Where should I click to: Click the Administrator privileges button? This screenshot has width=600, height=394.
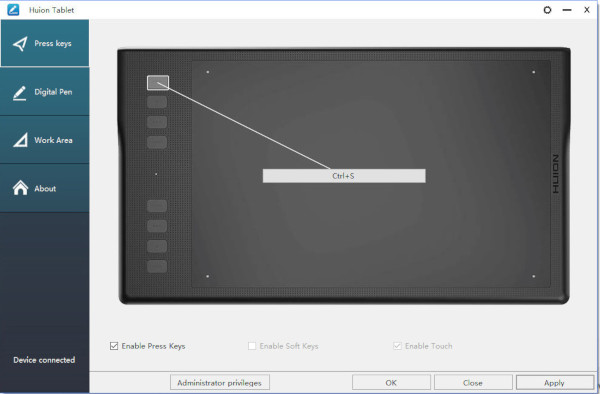coord(220,383)
